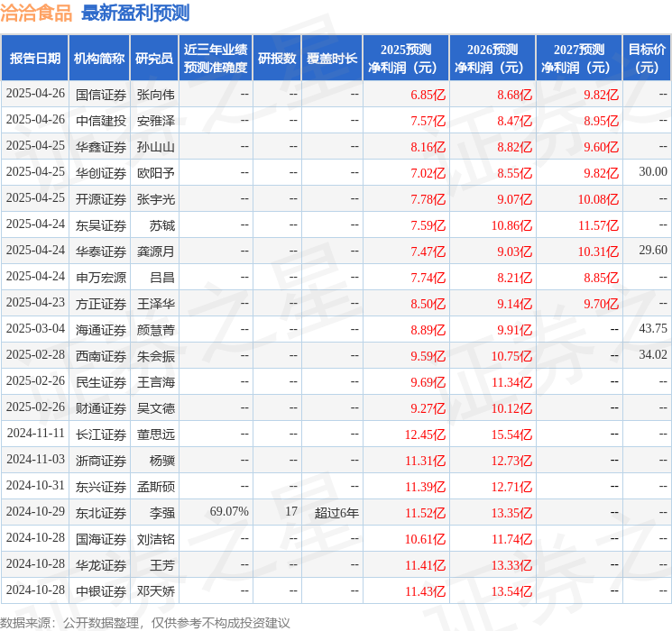Click the 2025预测净利润 column header

406,59
